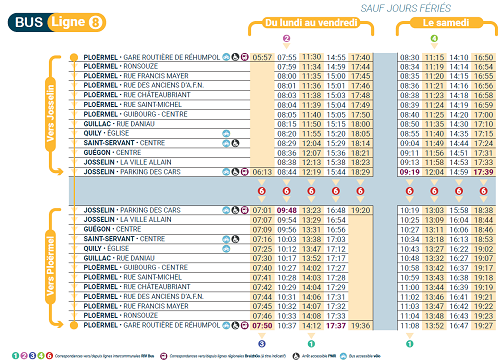Click the red 6 marker under Saturday 17:39
This screenshot has height=362, width=500.
point(483,191)
